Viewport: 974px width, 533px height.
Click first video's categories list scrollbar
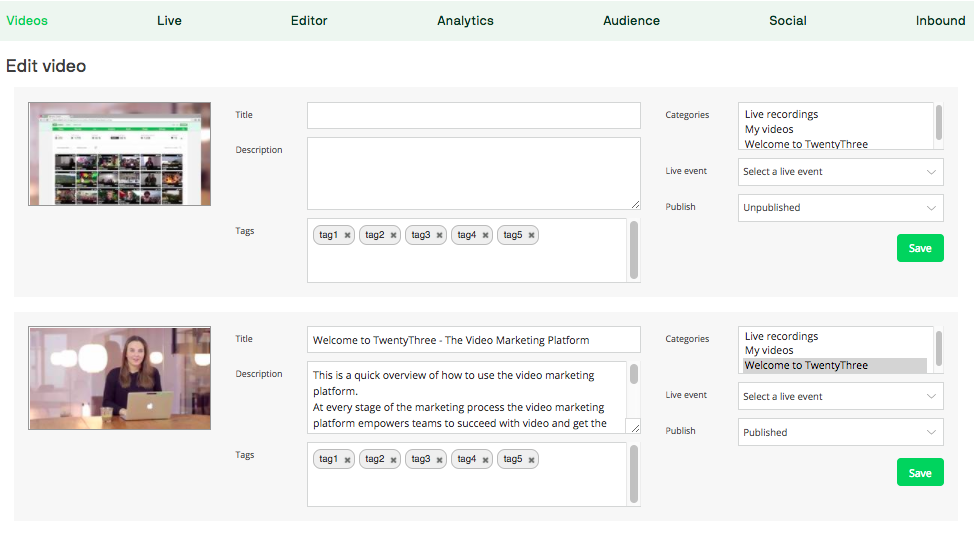(939, 122)
